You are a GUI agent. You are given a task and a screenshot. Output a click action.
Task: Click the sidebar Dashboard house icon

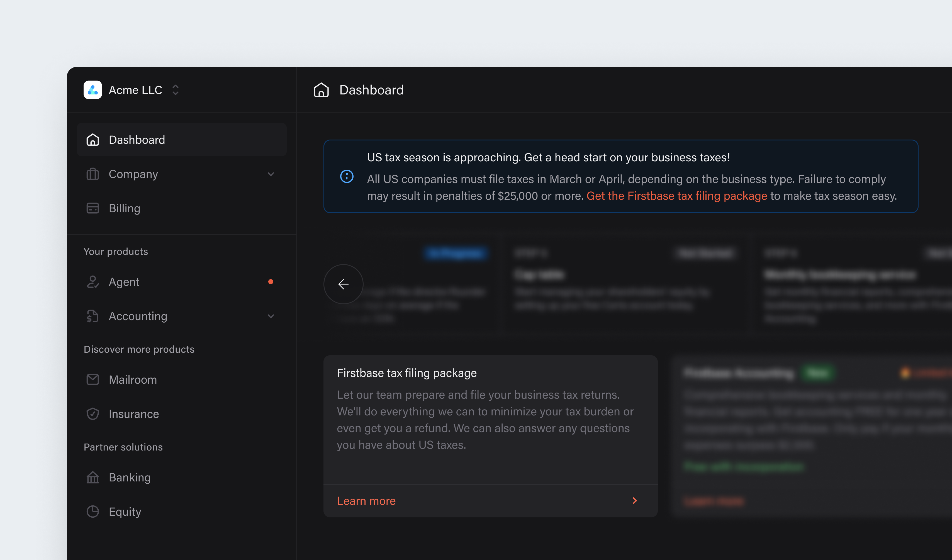click(x=92, y=140)
